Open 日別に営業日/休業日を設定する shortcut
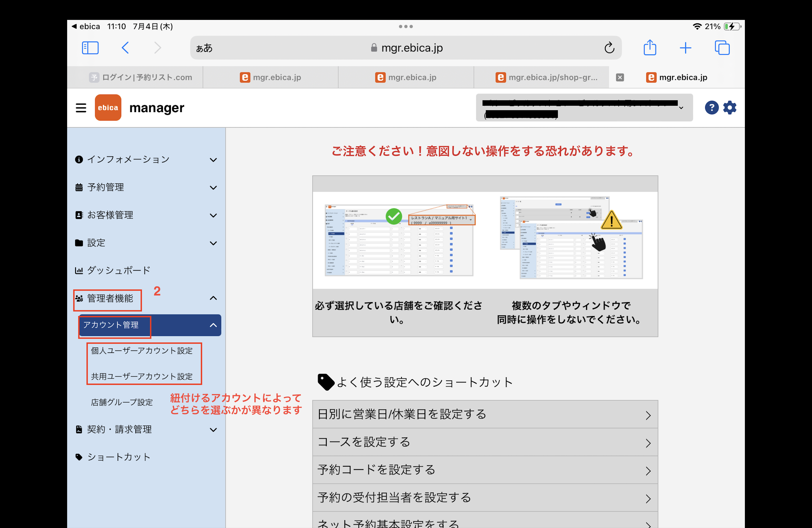Viewport: 812px width, 528px height. [x=485, y=415]
